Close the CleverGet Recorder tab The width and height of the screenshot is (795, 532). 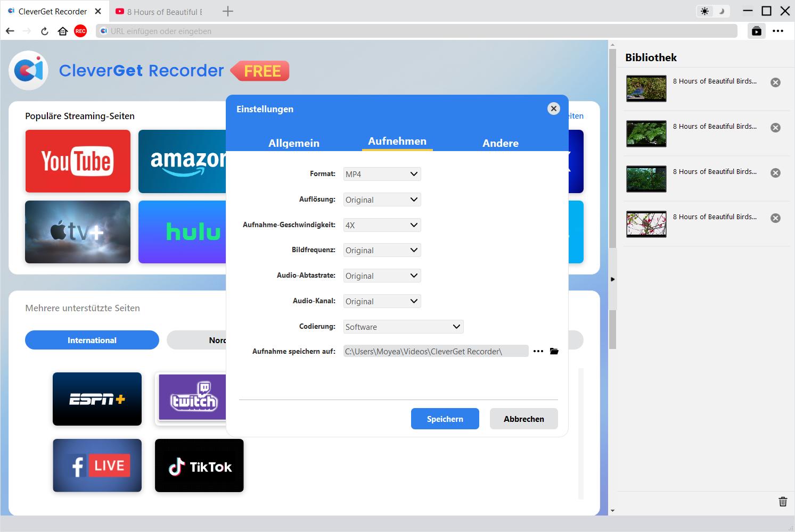97,11
